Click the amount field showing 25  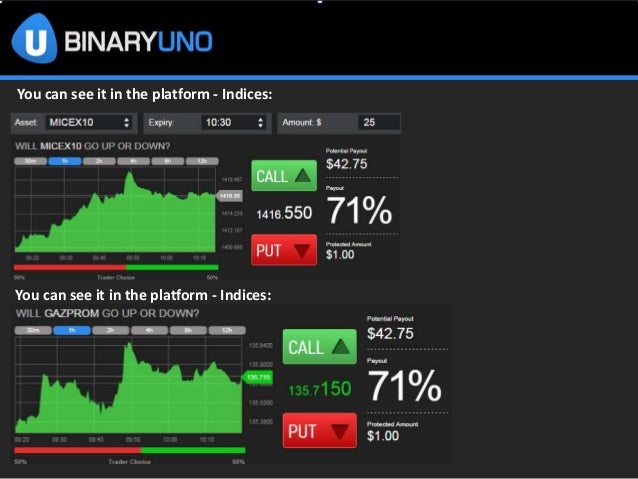[379, 122]
